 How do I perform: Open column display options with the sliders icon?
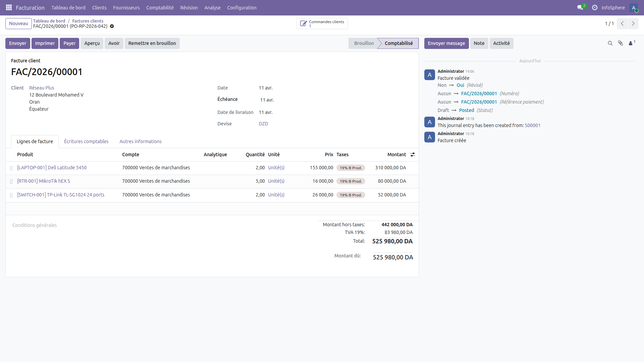413,155
